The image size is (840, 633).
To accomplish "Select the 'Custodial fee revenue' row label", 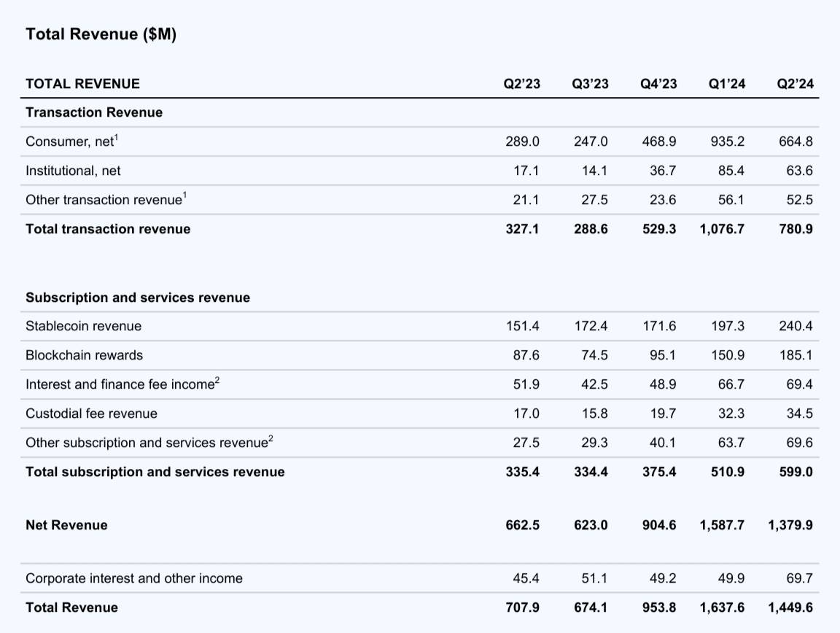I will pyautogui.click(x=92, y=413).
